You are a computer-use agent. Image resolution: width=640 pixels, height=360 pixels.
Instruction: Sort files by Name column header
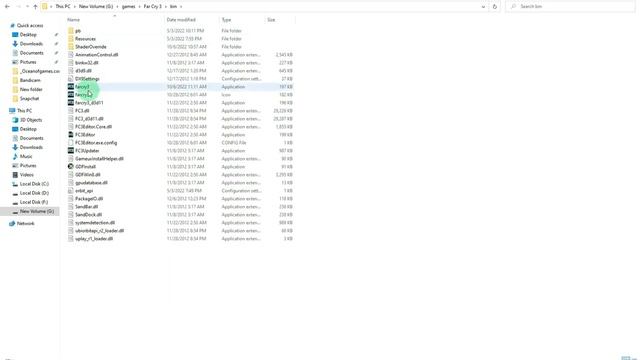point(73,20)
